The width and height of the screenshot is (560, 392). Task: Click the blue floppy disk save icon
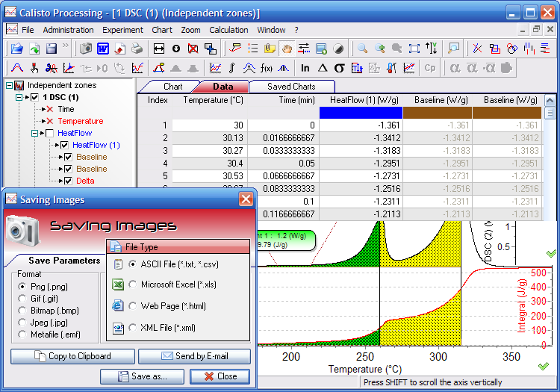pos(52,49)
